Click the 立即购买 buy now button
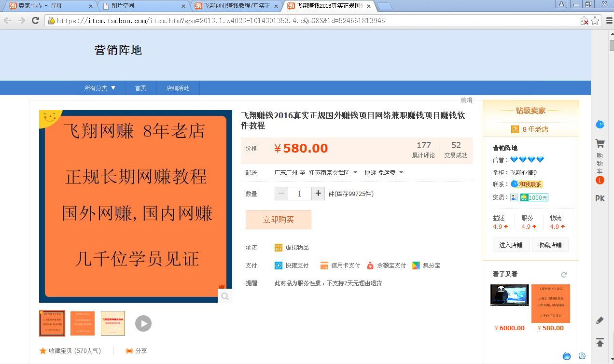This screenshot has height=364, width=614. (279, 220)
